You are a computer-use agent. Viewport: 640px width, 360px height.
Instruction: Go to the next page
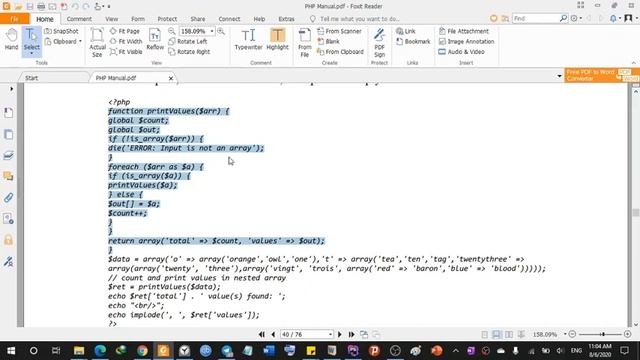click(340, 334)
